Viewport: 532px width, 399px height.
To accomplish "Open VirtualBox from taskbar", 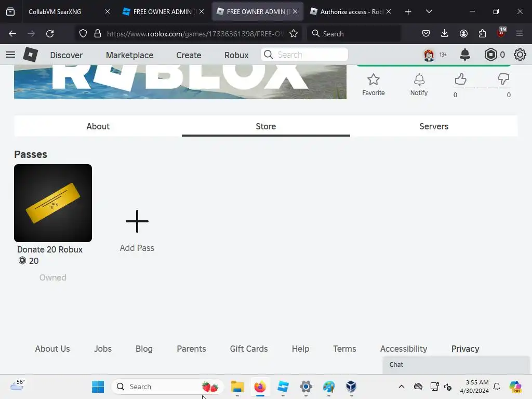I will click(351, 387).
